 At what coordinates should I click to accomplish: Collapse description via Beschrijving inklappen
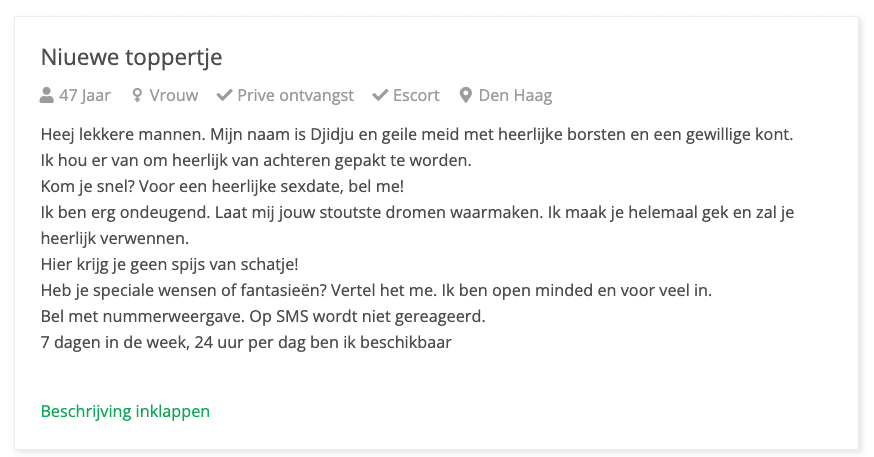pos(125,411)
